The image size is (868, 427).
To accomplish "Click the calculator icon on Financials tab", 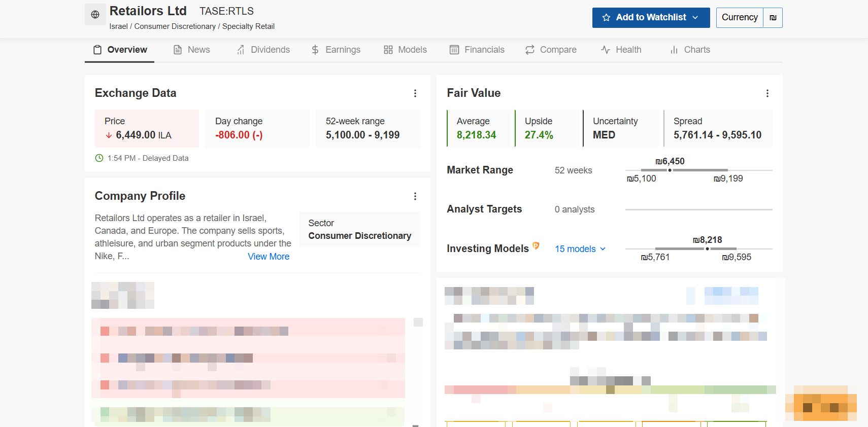I will tap(454, 50).
